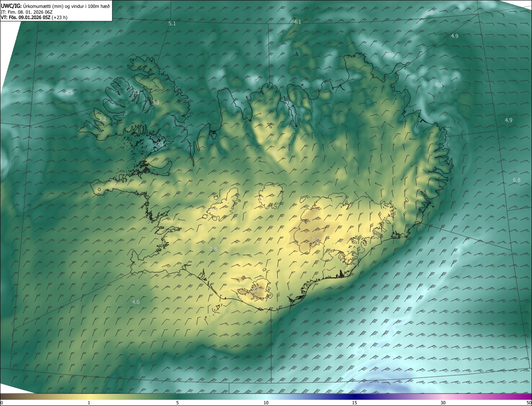Click the 7.1 value label over Breiðafjörður

(x=160, y=144)
